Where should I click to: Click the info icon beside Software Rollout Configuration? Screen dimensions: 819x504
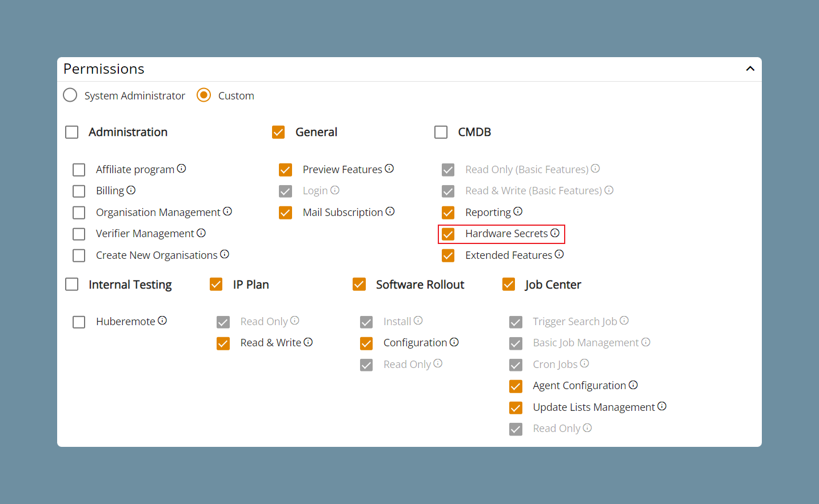click(454, 342)
